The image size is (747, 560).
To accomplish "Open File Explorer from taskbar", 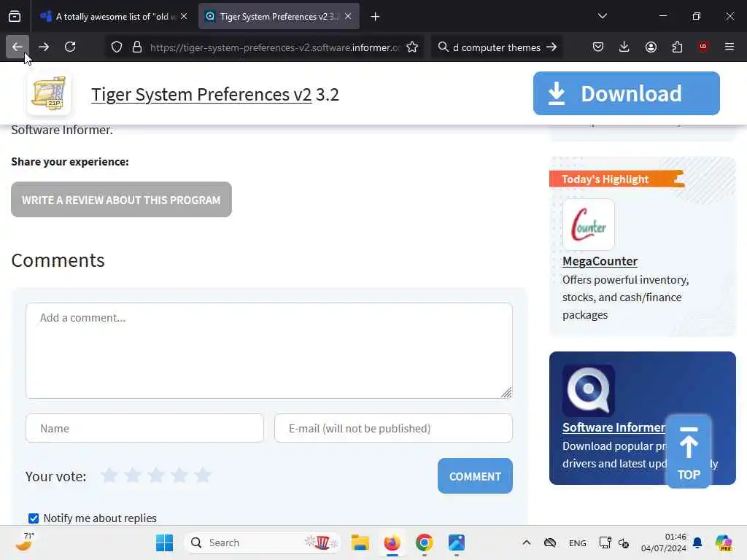I will (360, 542).
